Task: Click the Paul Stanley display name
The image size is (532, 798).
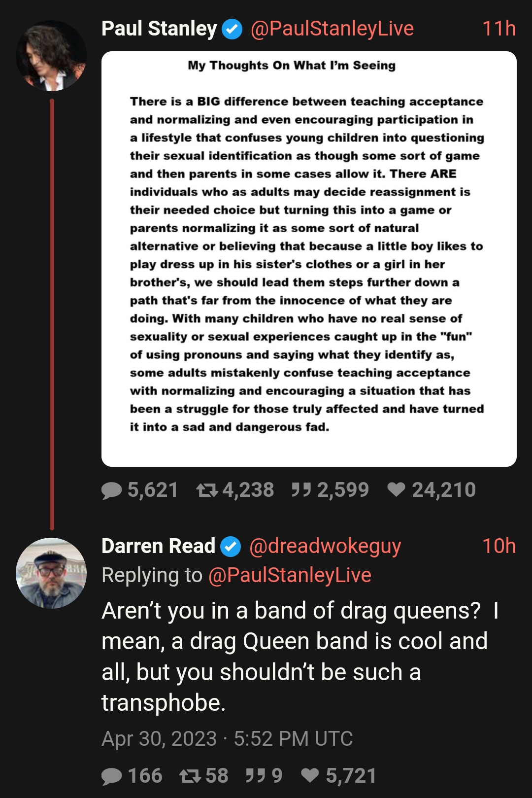Action: [x=159, y=29]
